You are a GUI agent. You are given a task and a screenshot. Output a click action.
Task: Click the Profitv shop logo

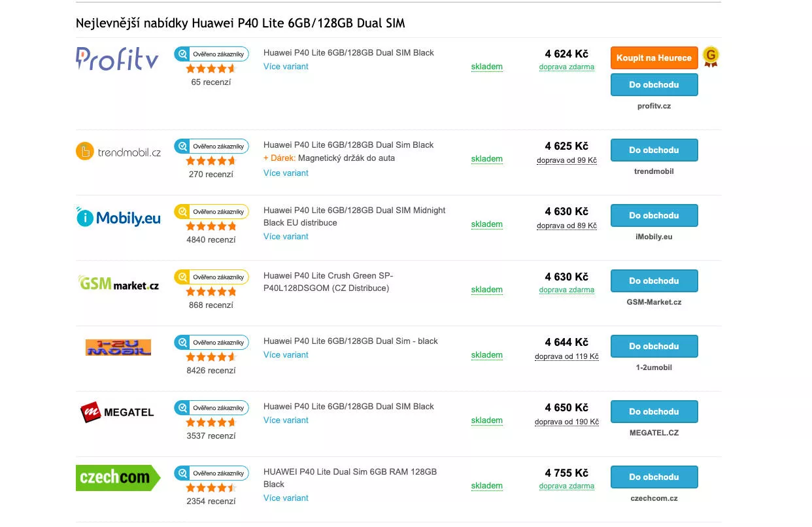click(117, 58)
